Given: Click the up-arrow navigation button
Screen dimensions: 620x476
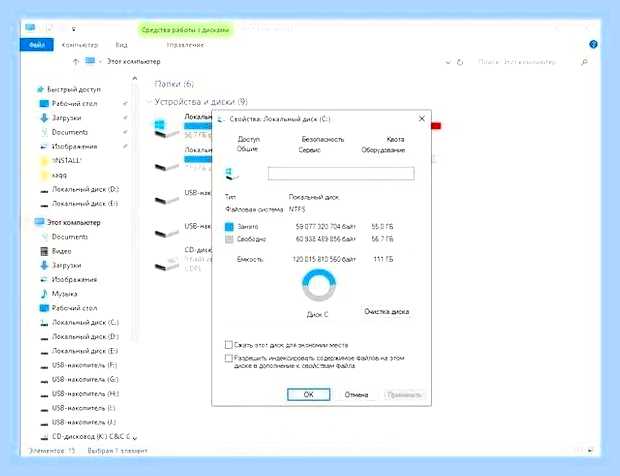Looking at the screenshot, I should click(76, 61).
